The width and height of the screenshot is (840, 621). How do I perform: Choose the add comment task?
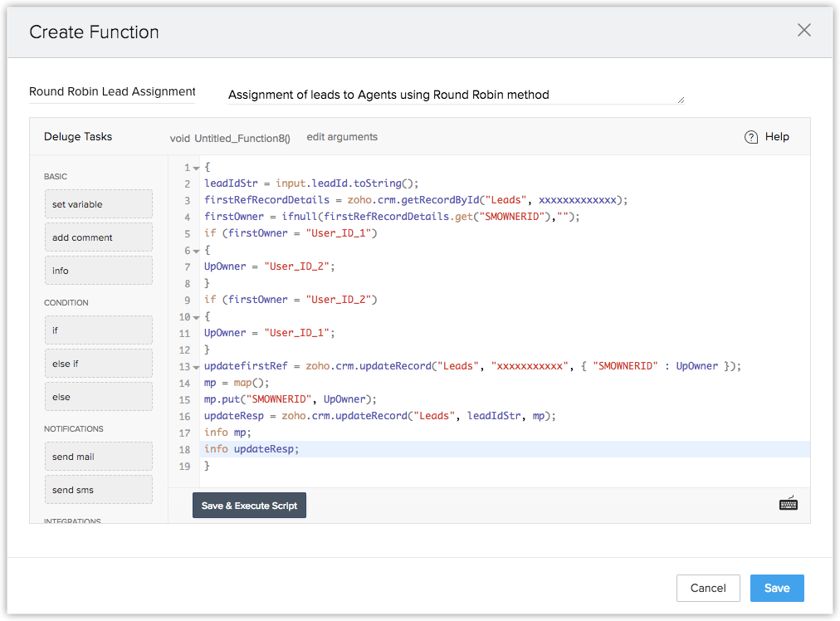point(98,237)
